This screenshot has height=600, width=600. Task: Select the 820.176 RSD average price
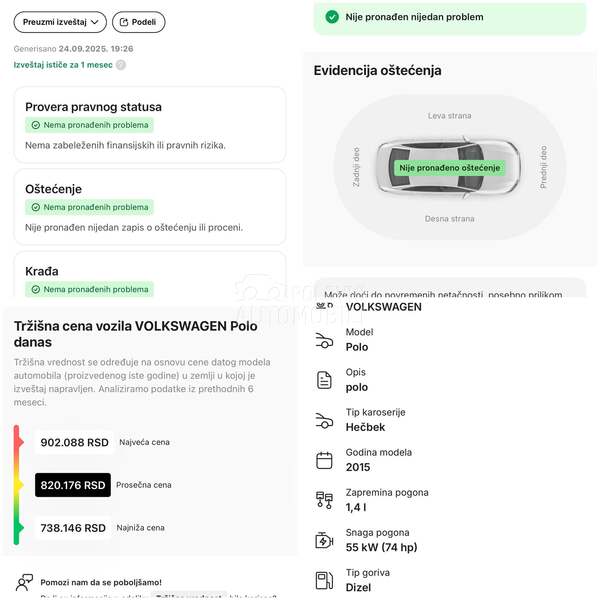click(73, 485)
